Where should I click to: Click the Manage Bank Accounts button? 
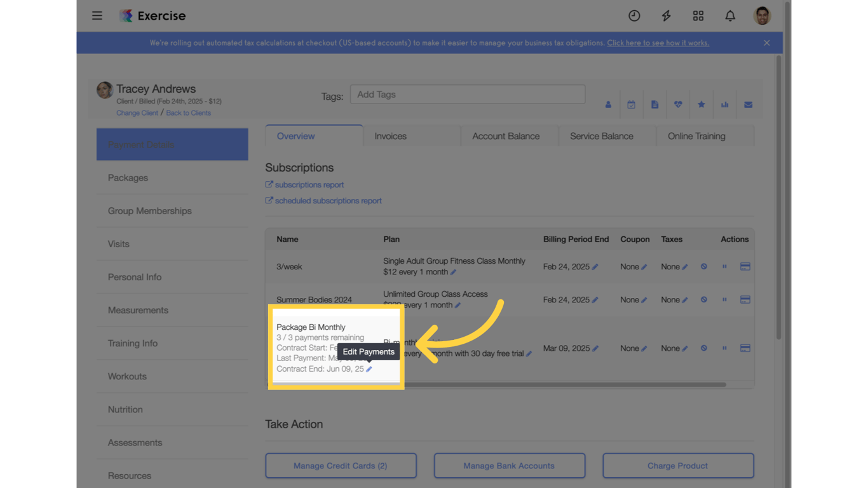coord(509,465)
